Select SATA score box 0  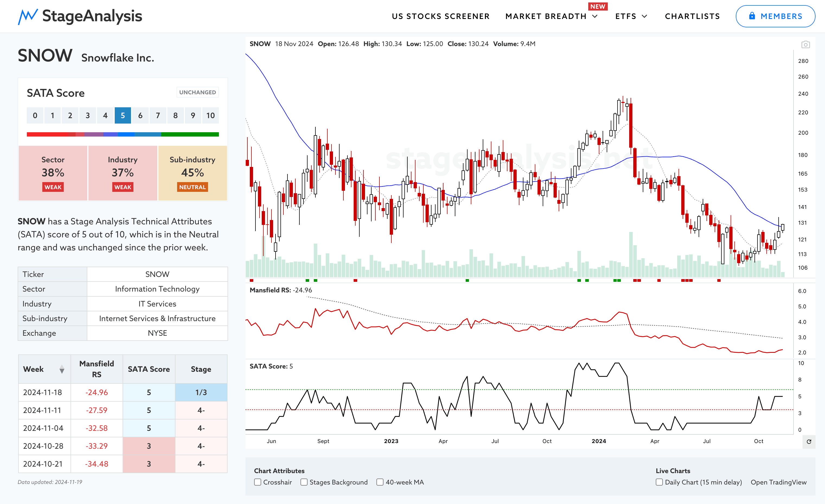coord(35,115)
